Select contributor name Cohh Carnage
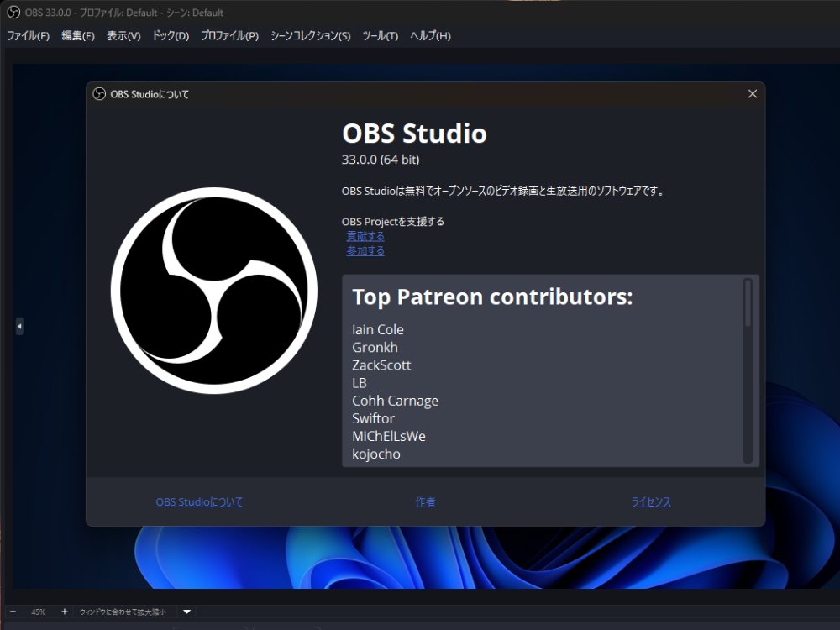The height and width of the screenshot is (630, 840). [x=396, y=401]
